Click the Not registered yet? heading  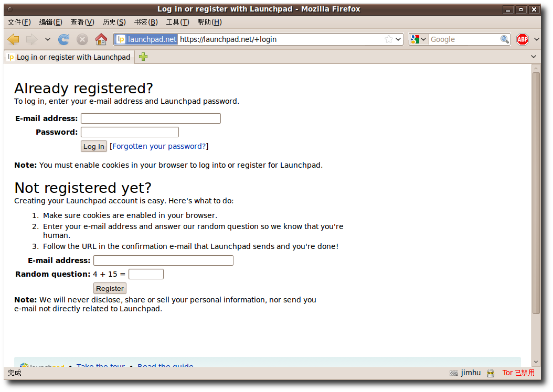[83, 188]
